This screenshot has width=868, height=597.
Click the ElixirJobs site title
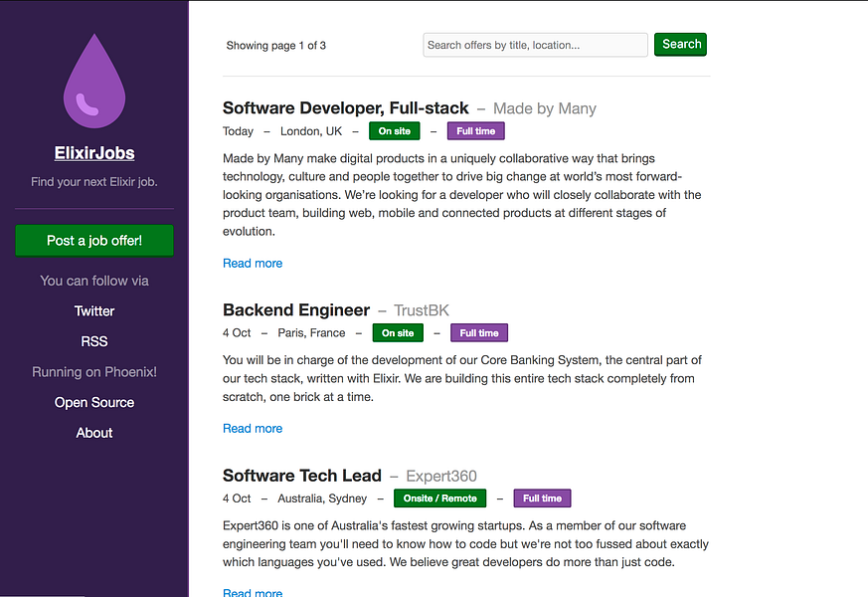tap(93, 152)
